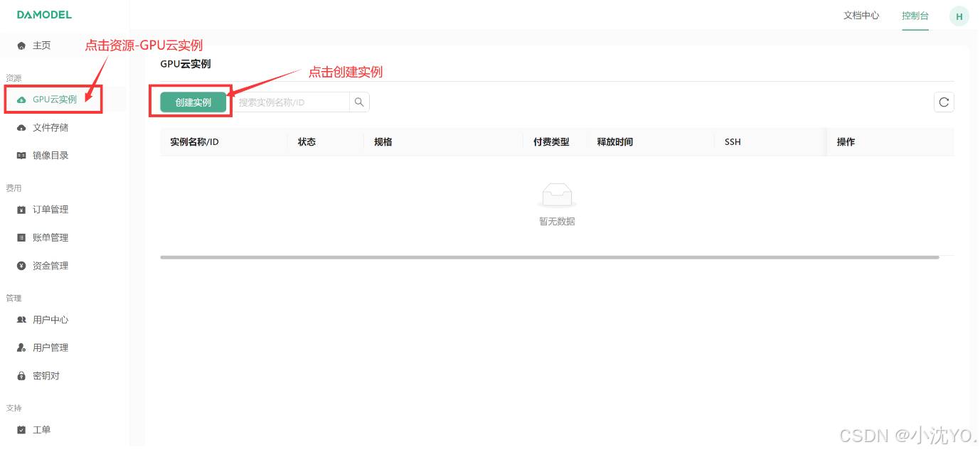Click the 暂无数据 empty text

557,222
